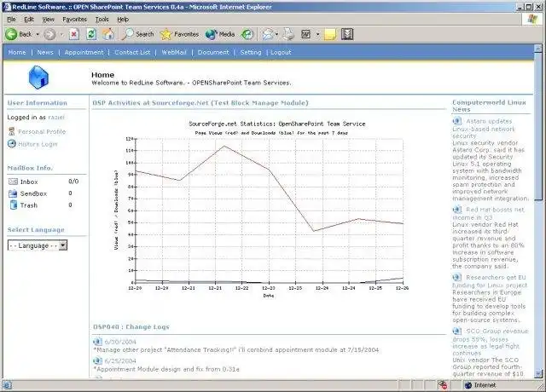This screenshot has width=546, height=392.
Task: Click icon beside Researchers get EU news
Action: pyautogui.click(x=457, y=277)
